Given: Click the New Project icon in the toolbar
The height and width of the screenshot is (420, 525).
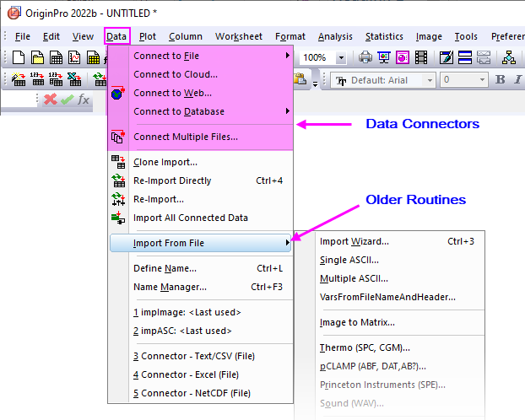Looking at the screenshot, I should 17,58.
